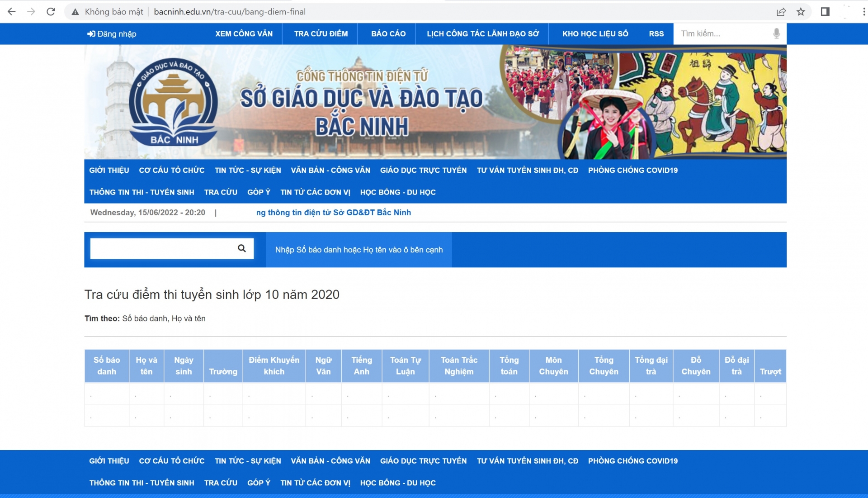Open the share options icon
Image resolution: width=868 pixels, height=498 pixels.
pos(781,11)
